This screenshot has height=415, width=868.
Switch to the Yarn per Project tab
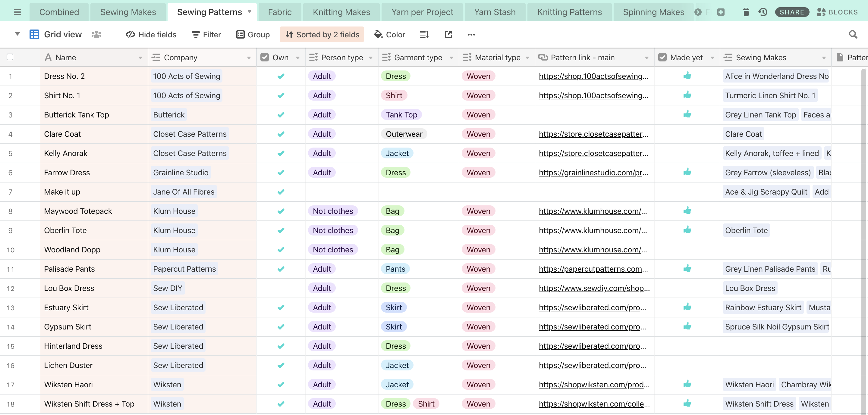pos(422,12)
